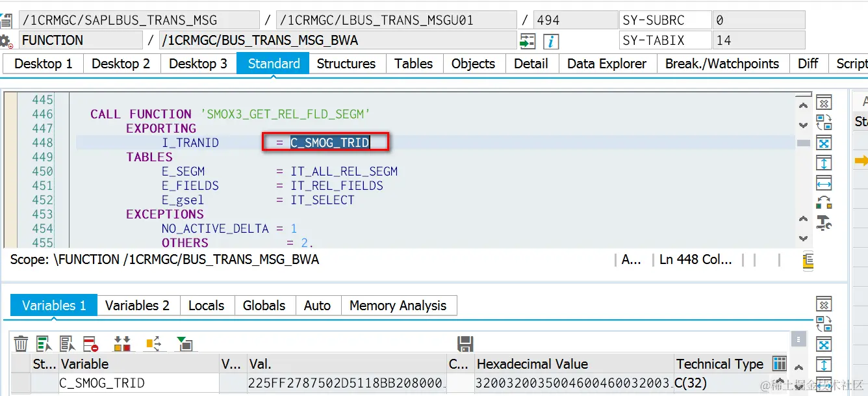Click the swap tool icon beside variables panel
Screen dimensions: 868x396
coord(824,324)
